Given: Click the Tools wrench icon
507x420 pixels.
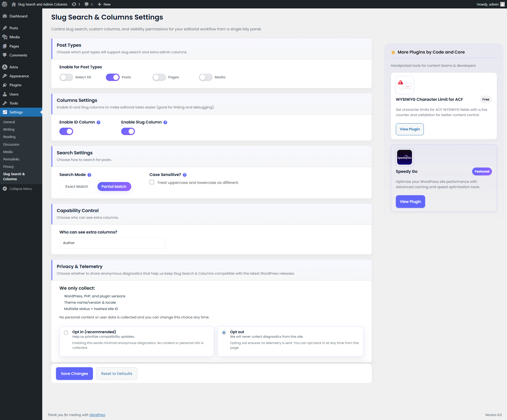Looking at the screenshot, I should click(5, 103).
